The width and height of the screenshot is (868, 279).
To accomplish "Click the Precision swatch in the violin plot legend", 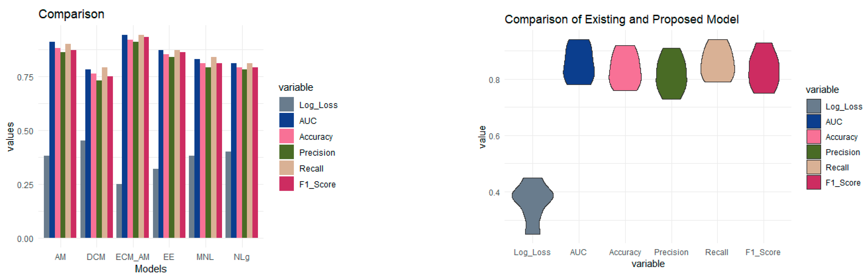I will (x=813, y=152).
